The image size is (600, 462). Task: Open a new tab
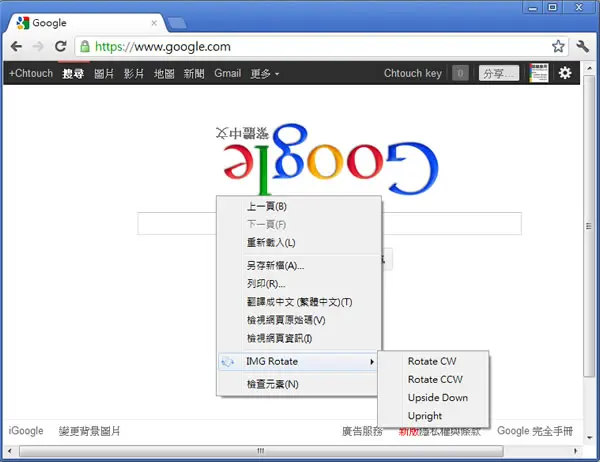click(x=177, y=23)
